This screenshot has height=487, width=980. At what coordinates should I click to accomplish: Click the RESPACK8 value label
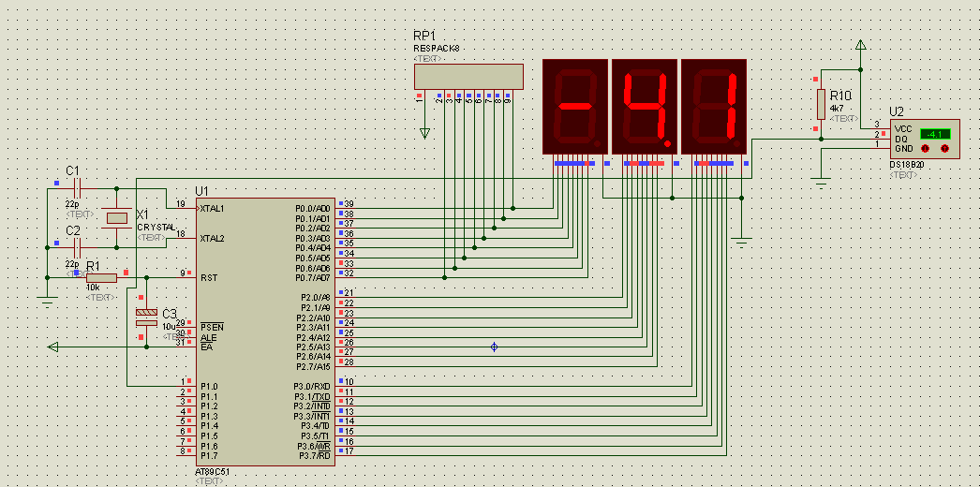tap(437, 49)
